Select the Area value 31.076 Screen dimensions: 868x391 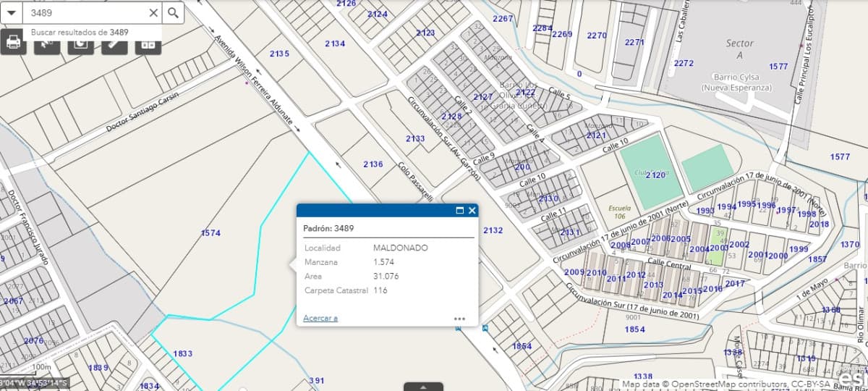(x=386, y=277)
